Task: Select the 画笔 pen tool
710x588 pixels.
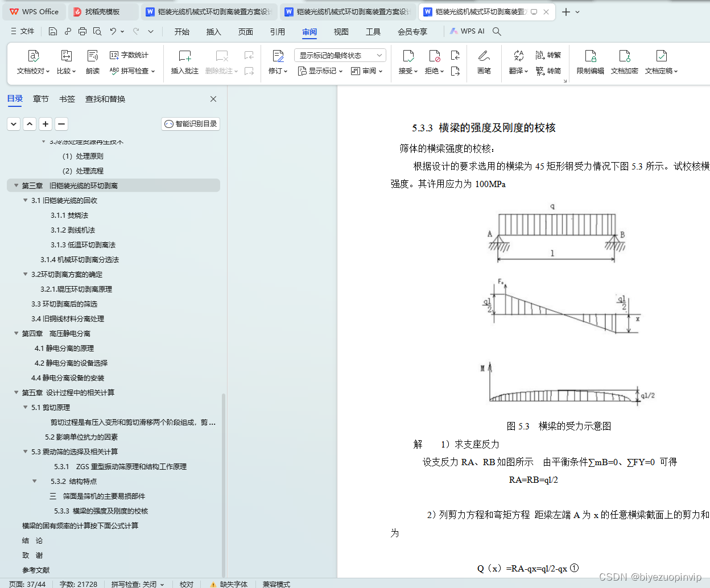Action: (x=484, y=63)
